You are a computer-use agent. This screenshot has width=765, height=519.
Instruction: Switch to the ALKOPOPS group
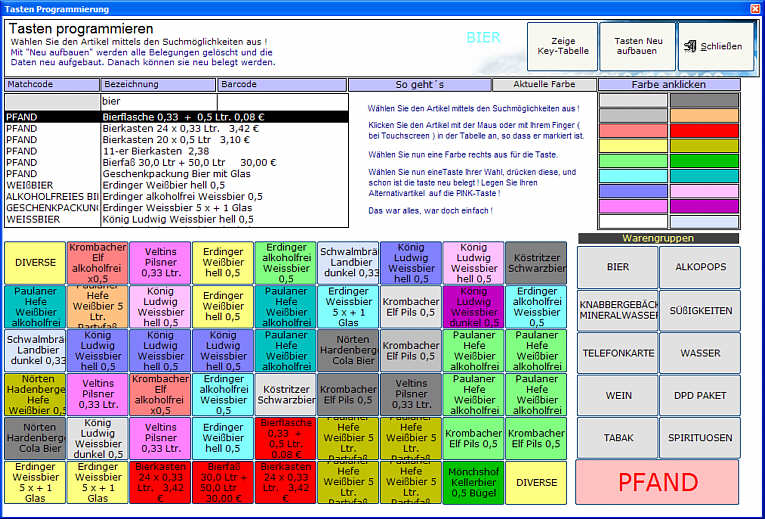[x=700, y=267]
